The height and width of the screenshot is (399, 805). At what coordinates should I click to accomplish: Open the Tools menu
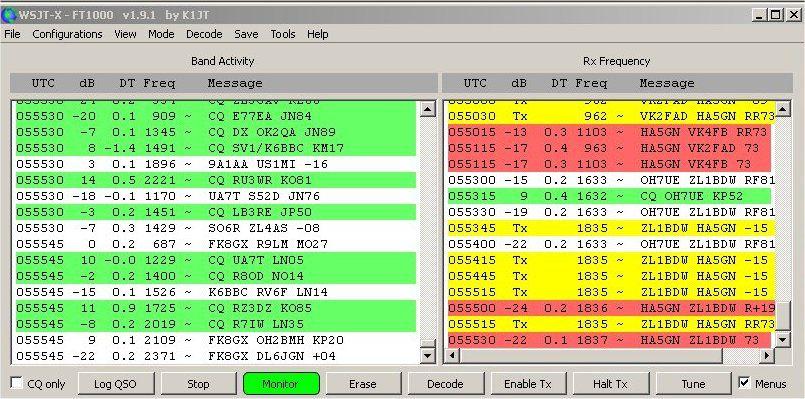[283, 34]
